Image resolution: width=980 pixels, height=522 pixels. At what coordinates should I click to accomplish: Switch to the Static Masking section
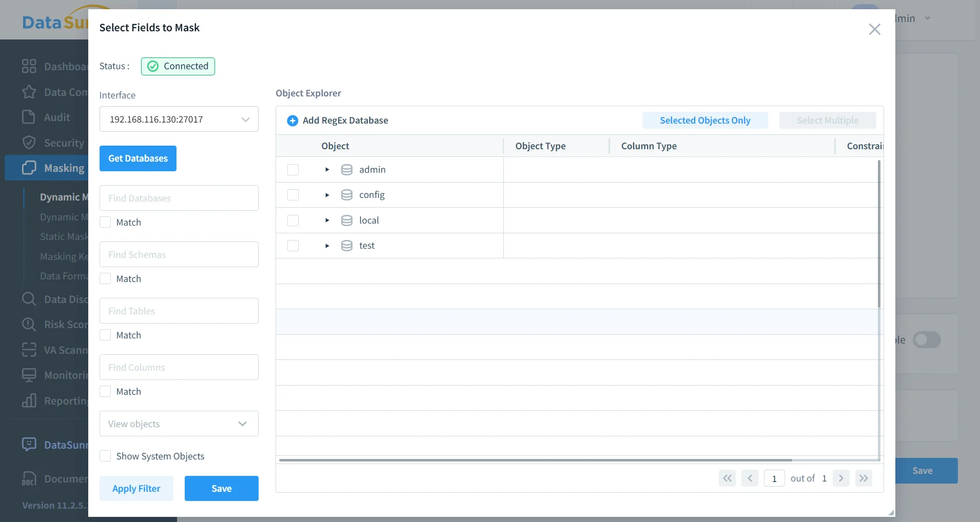64,236
